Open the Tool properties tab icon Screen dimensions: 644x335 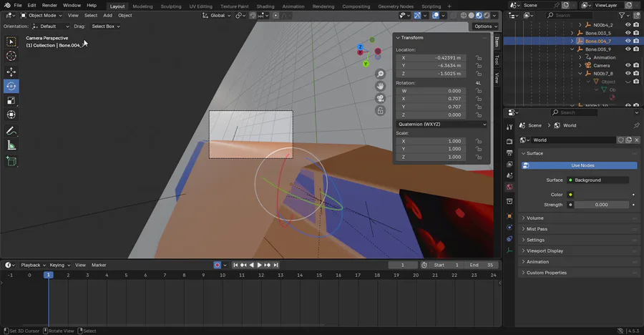(x=509, y=127)
